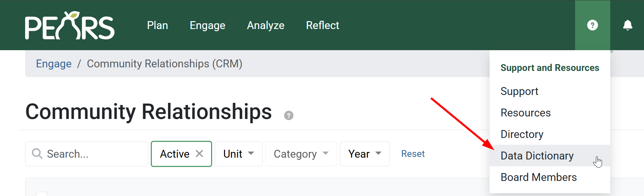This screenshot has width=644, height=196.
Task: Expand the Unit filter dropdown
Action: coord(238,154)
